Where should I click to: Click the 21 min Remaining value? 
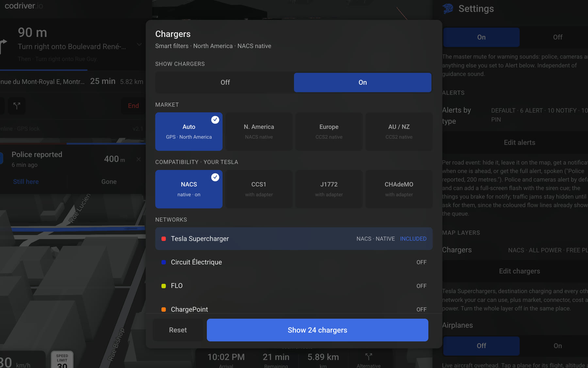[276, 357]
